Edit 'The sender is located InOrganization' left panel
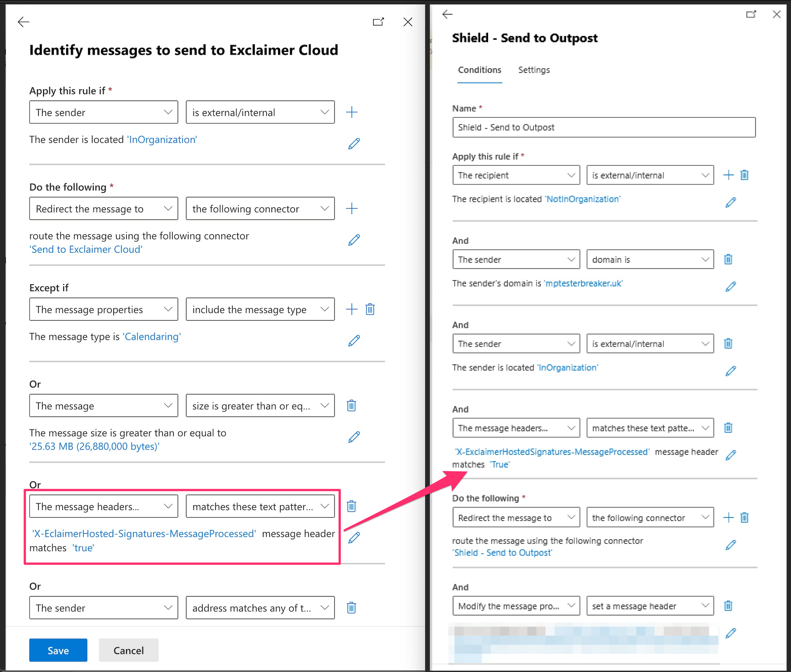Image resolution: width=791 pixels, height=672 pixels. 354,144
